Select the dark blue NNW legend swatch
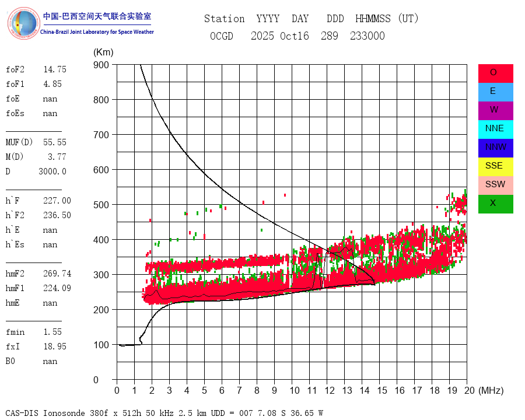The width and height of the screenshot is (525, 420). [495, 148]
